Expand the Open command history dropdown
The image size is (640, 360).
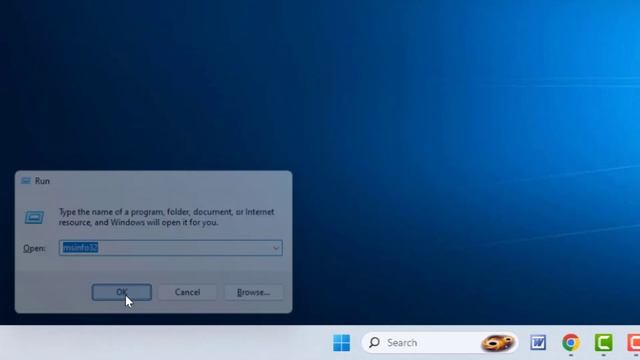point(276,248)
